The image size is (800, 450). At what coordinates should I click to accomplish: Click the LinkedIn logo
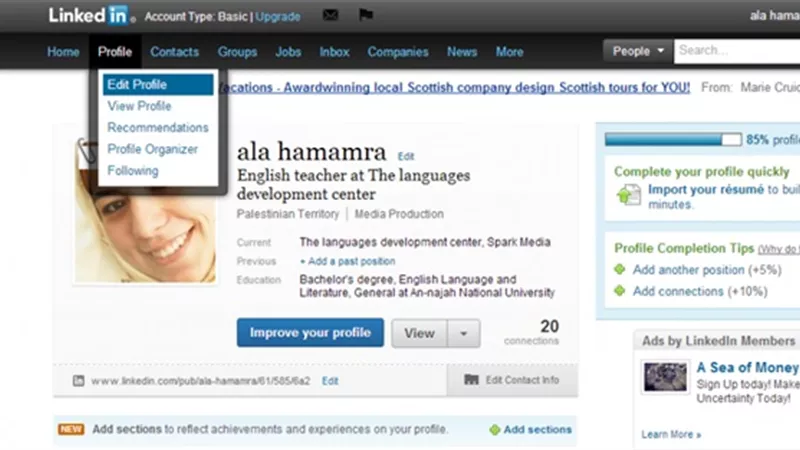pyautogui.click(x=92, y=15)
